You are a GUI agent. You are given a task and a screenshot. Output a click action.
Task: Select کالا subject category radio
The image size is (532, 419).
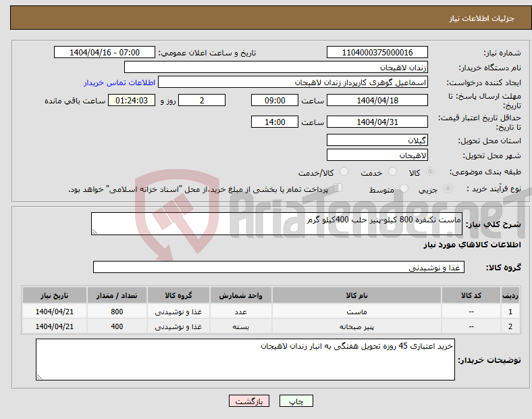[430, 172]
